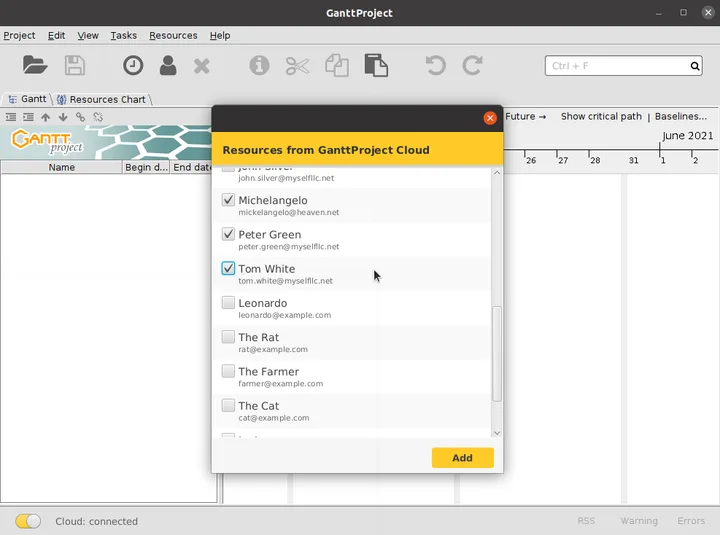This screenshot has height=535, width=720.
Task: Open the Edit menu
Action: 56,35
